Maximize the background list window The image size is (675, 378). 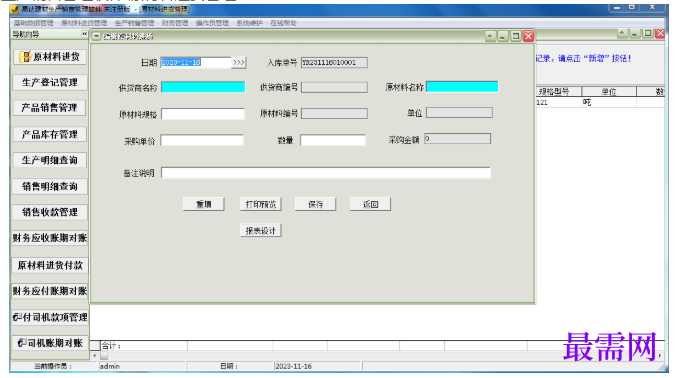point(647,33)
